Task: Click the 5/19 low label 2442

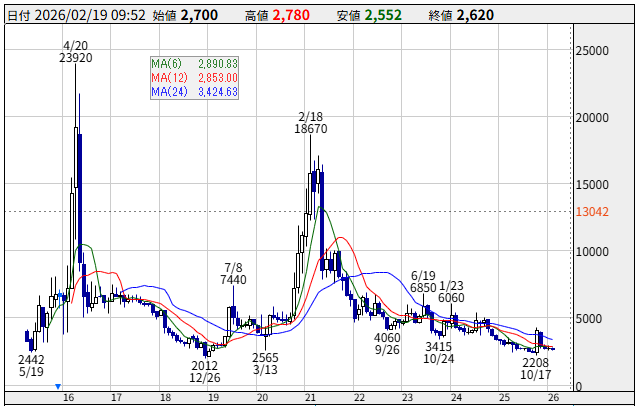Action: (x=32, y=359)
